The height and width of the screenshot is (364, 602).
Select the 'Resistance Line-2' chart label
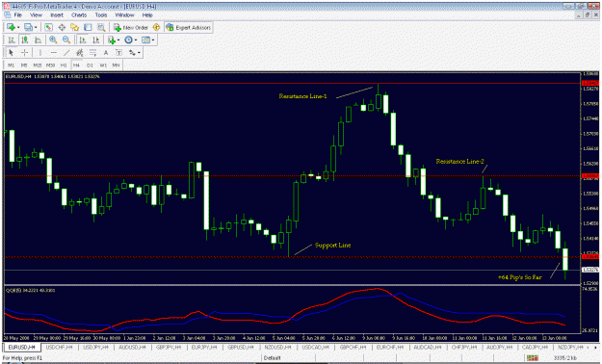(x=460, y=161)
